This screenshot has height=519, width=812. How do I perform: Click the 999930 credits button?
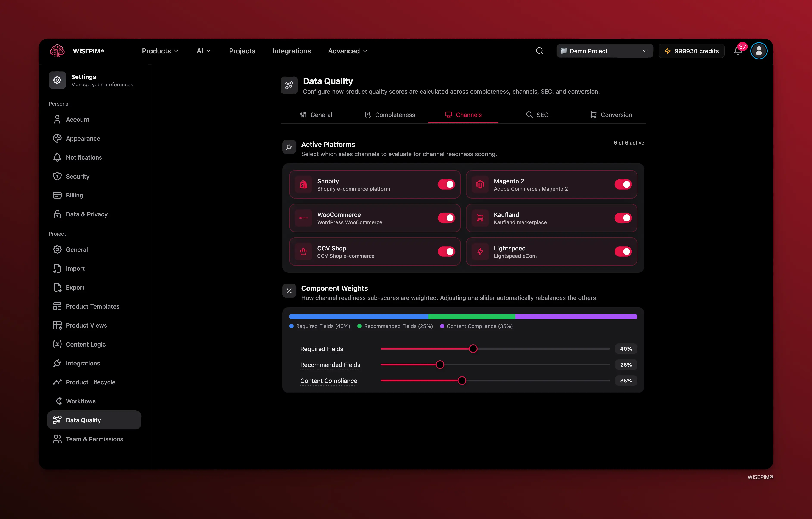click(691, 51)
